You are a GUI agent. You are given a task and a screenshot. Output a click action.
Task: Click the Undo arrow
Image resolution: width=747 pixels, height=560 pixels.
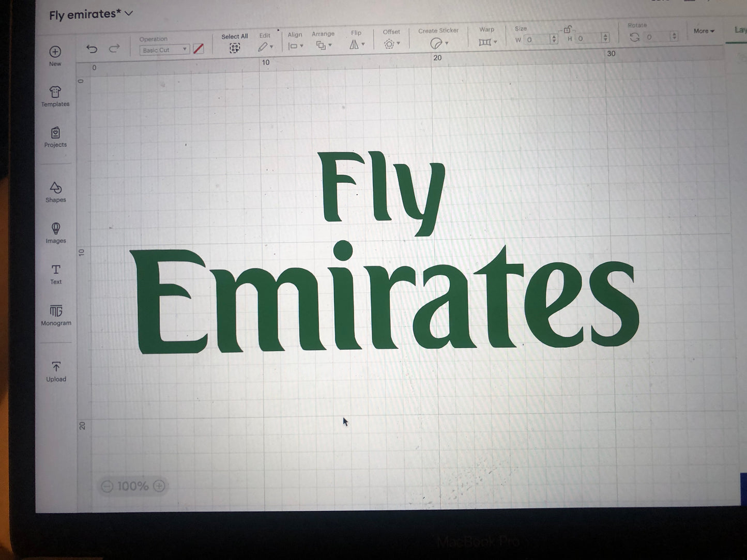(93, 49)
